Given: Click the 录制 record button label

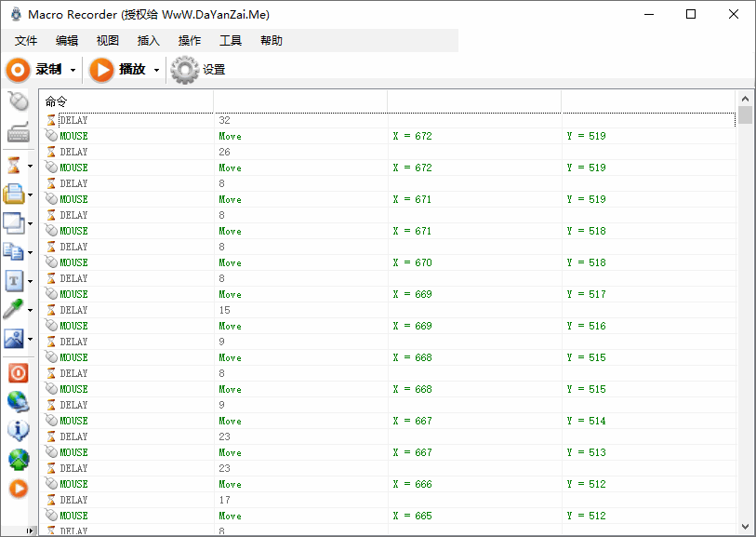Looking at the screenshot, I should (48, 70).
